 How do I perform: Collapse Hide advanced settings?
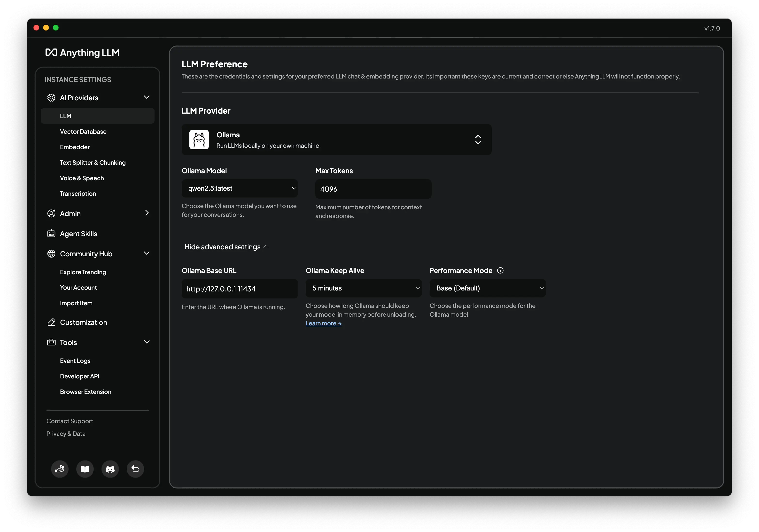226,247
